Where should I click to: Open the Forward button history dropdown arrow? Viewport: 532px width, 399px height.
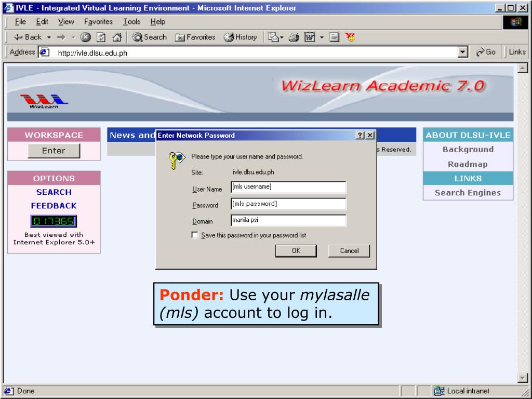tap(73, 37)
